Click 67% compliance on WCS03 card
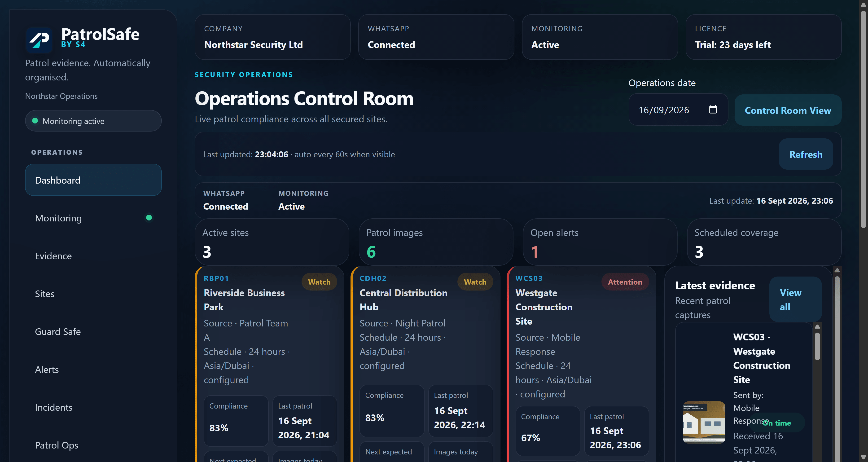Image resolution: width=868 pixels, height=462 pixels. point(530,438)
